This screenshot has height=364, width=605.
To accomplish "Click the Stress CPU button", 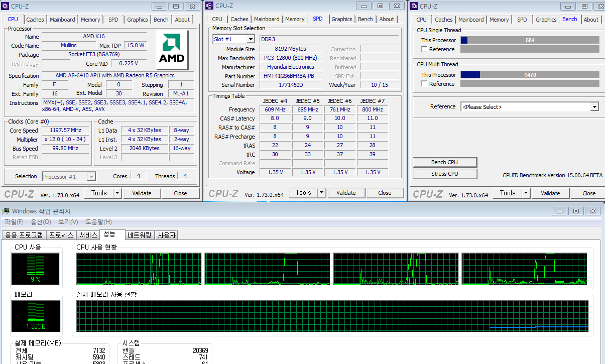I will click(445, 174).
